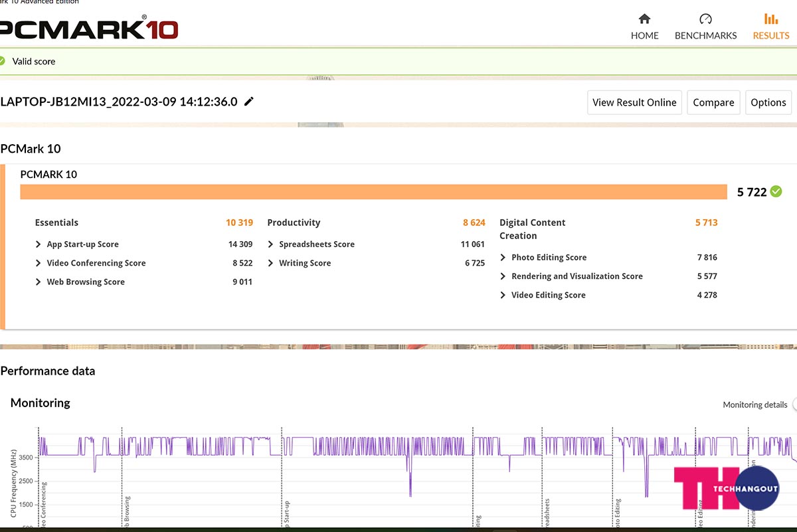
Task: Click the value 4 278
Action: click(x=707, y=295)
